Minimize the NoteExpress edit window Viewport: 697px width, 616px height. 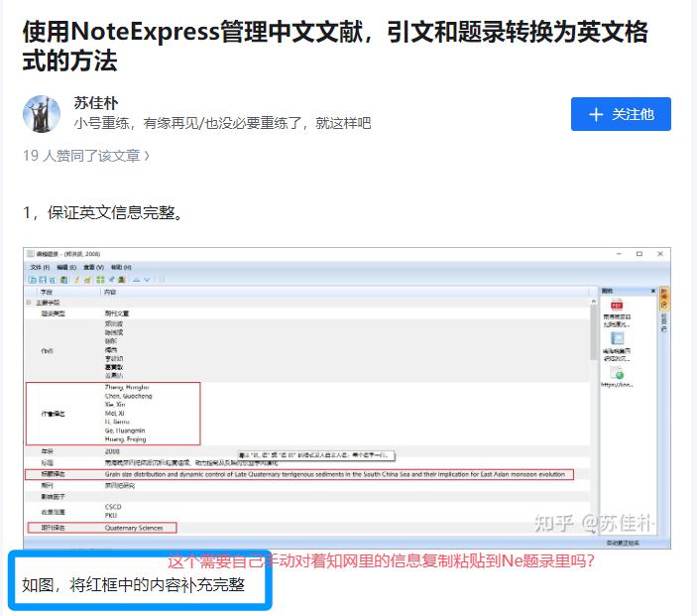(x=619, y=254)
